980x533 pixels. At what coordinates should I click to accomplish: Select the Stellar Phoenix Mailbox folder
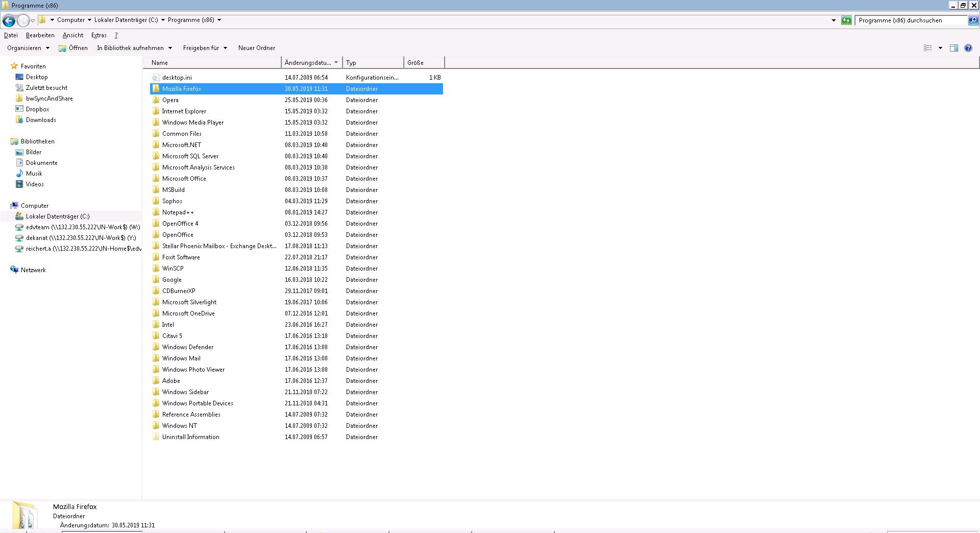pos(219,246)
